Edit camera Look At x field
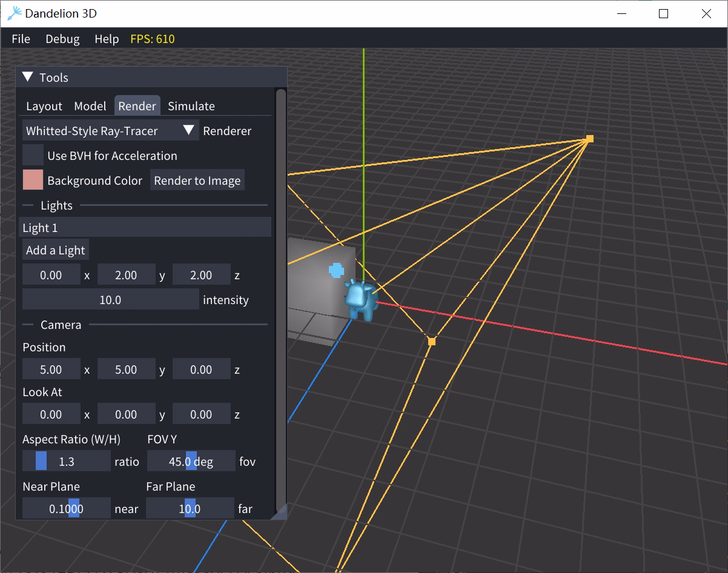Viewport: 728px width, 573px height. click(51, 414)
